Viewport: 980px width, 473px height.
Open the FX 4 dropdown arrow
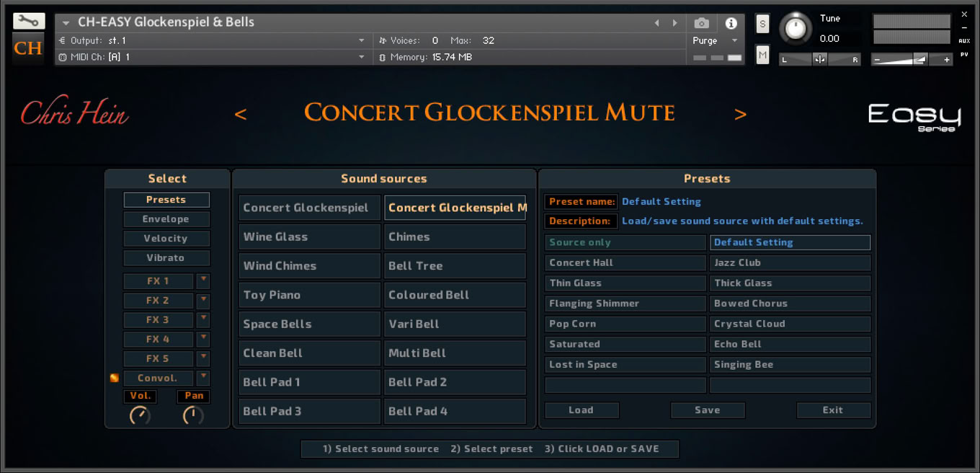click(203, 339)
